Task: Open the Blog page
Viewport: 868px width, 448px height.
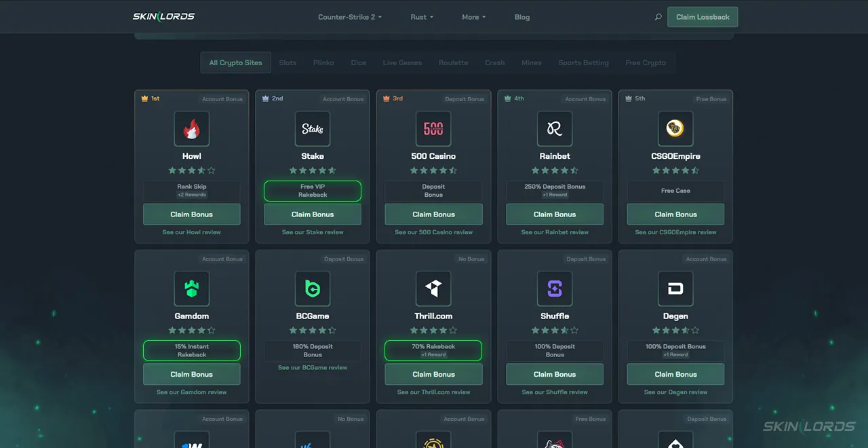Action: click(x=522, y=17)
